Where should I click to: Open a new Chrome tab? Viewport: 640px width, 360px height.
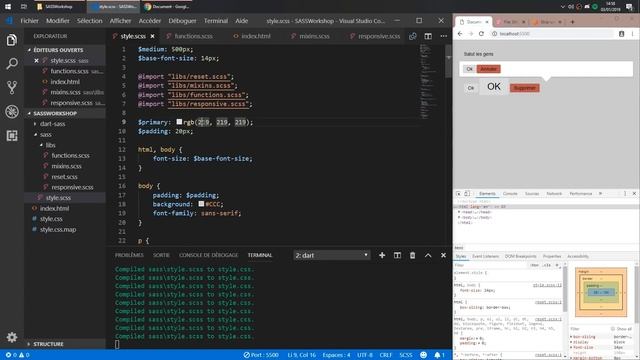click(572, 22)
